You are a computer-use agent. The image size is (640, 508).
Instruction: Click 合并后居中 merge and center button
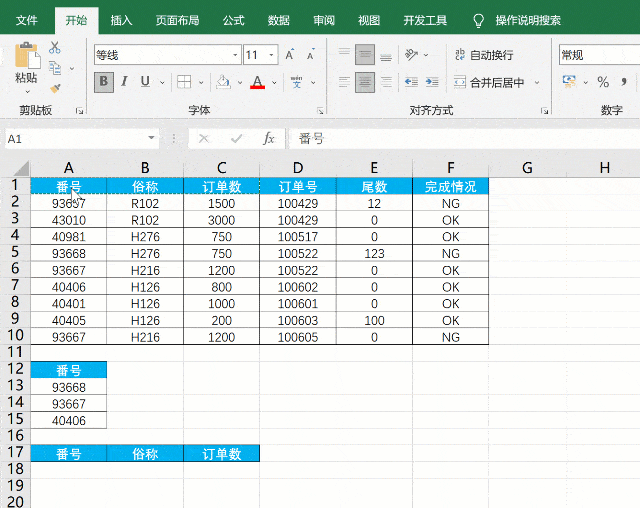(x=489, y=82)
